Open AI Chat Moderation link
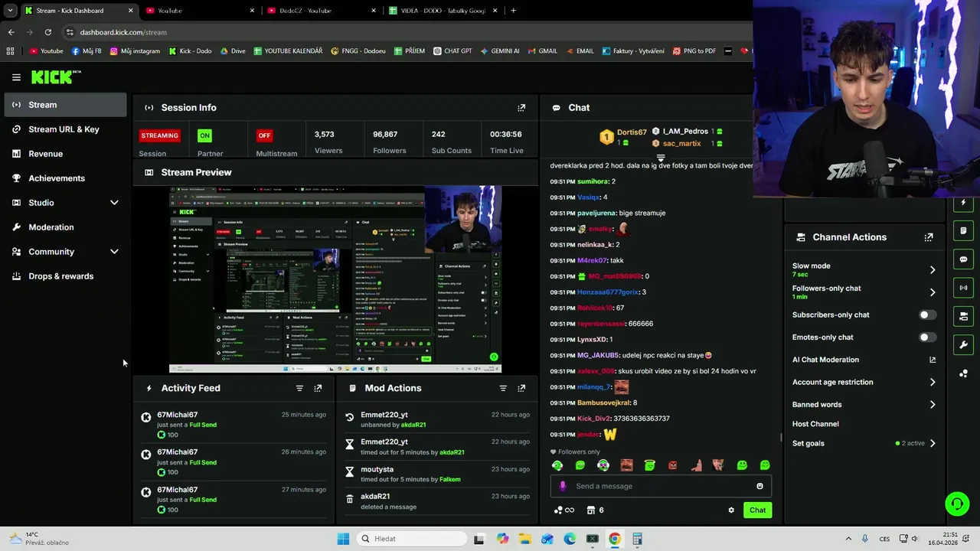 point(864,360)
